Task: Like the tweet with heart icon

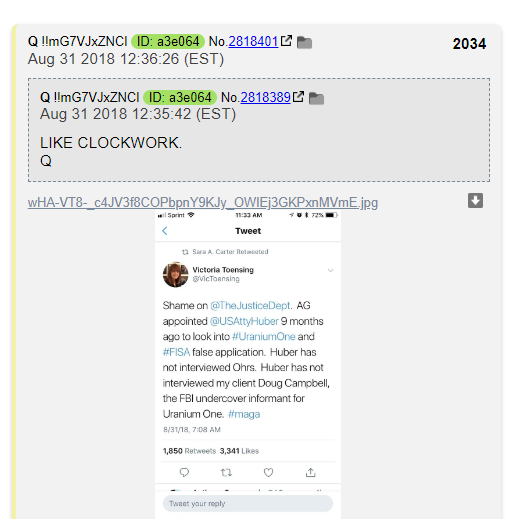Action: (268, 472)
